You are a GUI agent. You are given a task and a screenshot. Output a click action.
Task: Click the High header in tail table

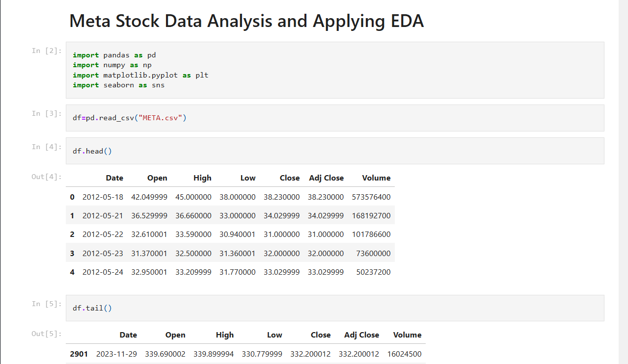click(x=224, y=335)
